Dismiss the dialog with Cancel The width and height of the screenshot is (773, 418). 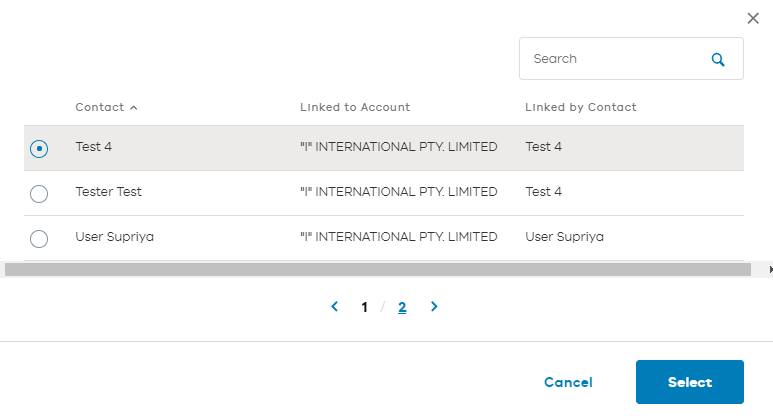point(568,382)
